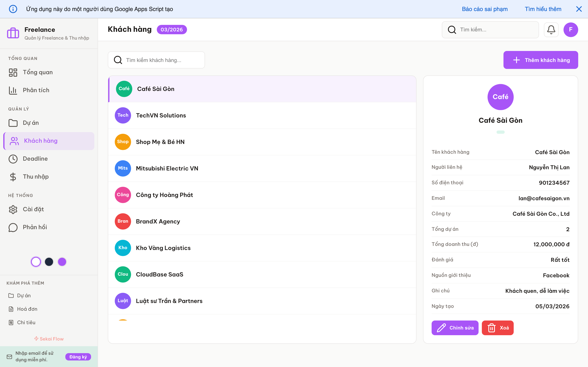
Task: Open the Hoá đơn invoice icon
Action: tap(11, 309)
